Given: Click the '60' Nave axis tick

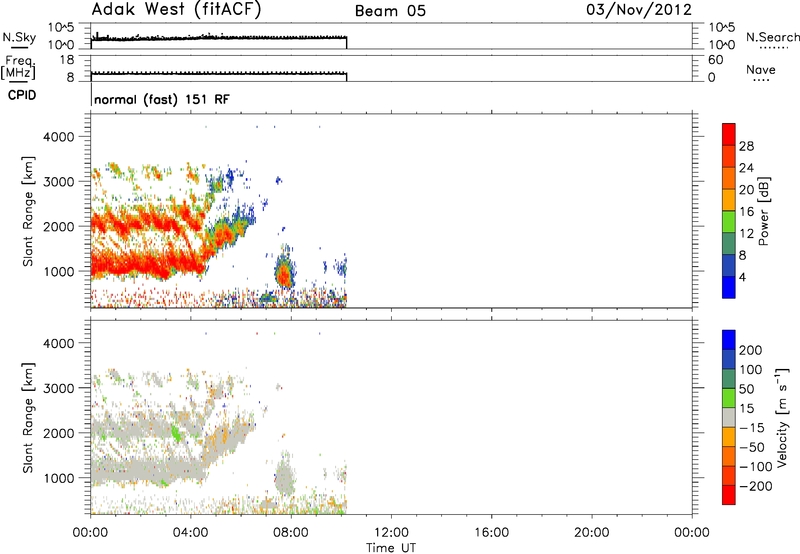Looking at the screenshot, I should click(x=715, y=60).
